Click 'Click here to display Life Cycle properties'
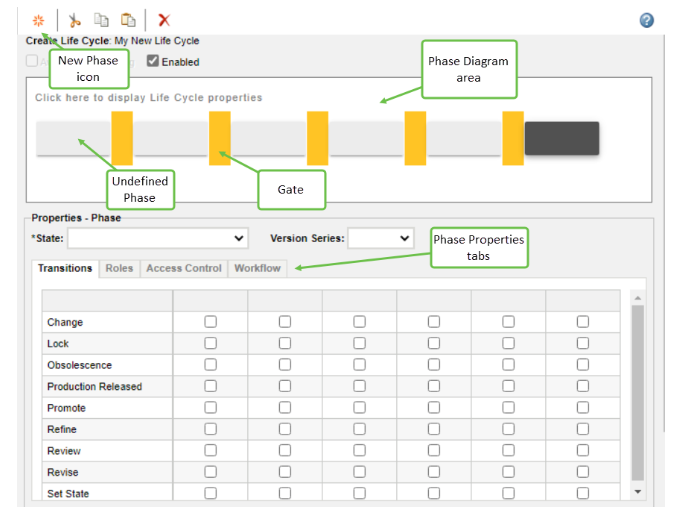This screenshot has width=673, height=510. pos(149,97)
